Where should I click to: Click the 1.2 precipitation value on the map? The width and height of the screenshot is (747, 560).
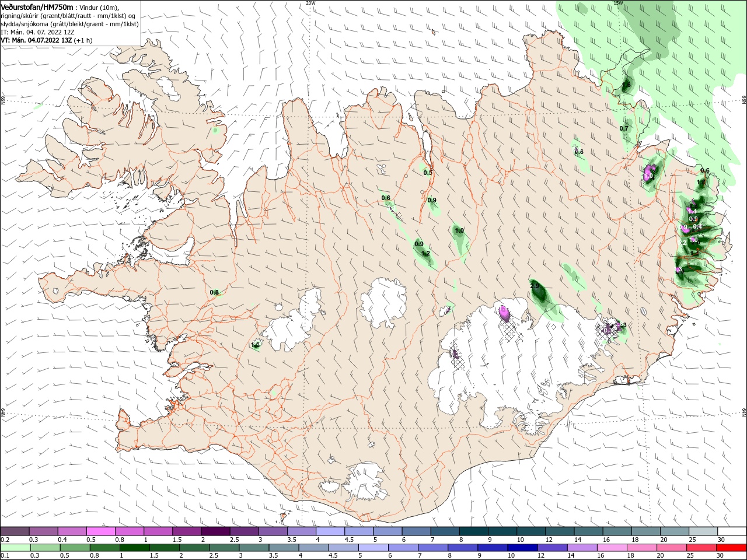point(425,253)
